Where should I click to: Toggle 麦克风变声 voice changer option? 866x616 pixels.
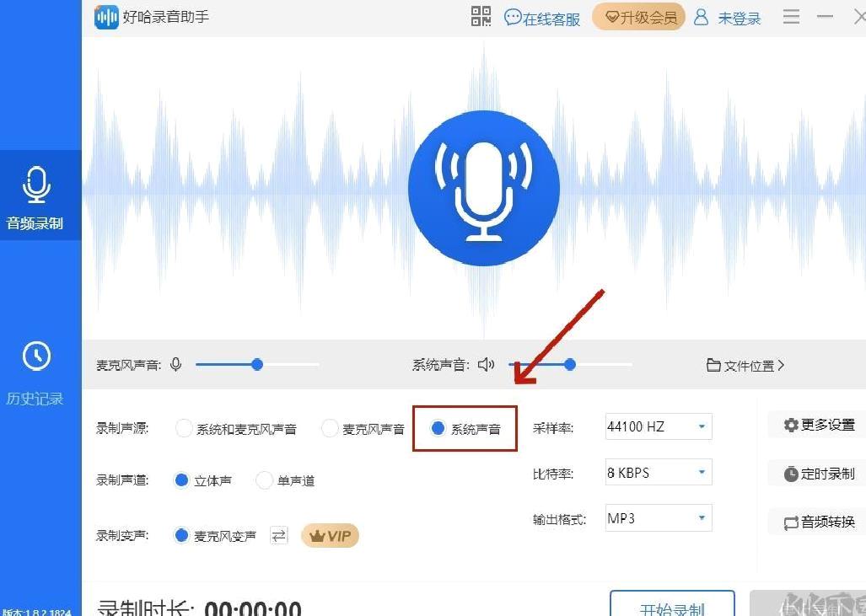click(x=215, y=535)
